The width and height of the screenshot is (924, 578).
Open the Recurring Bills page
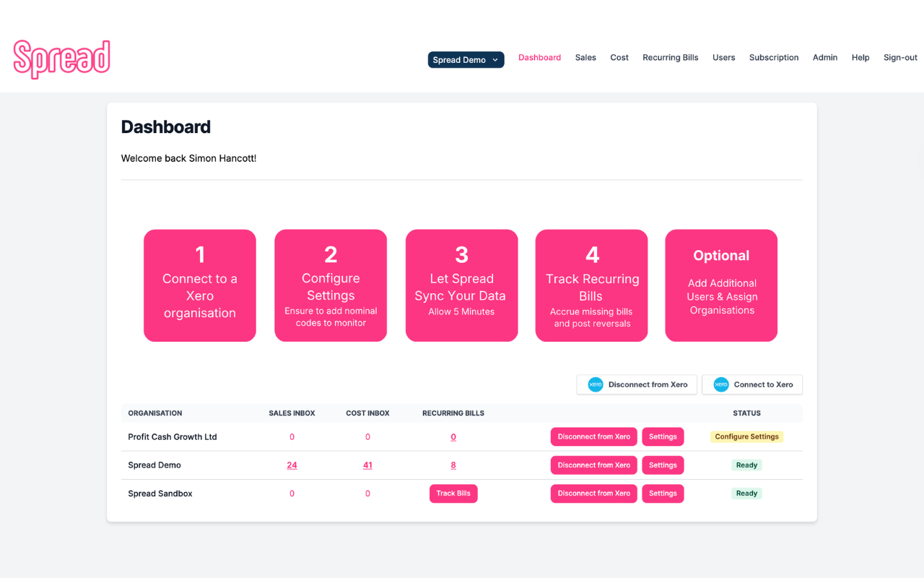point(670,57)
